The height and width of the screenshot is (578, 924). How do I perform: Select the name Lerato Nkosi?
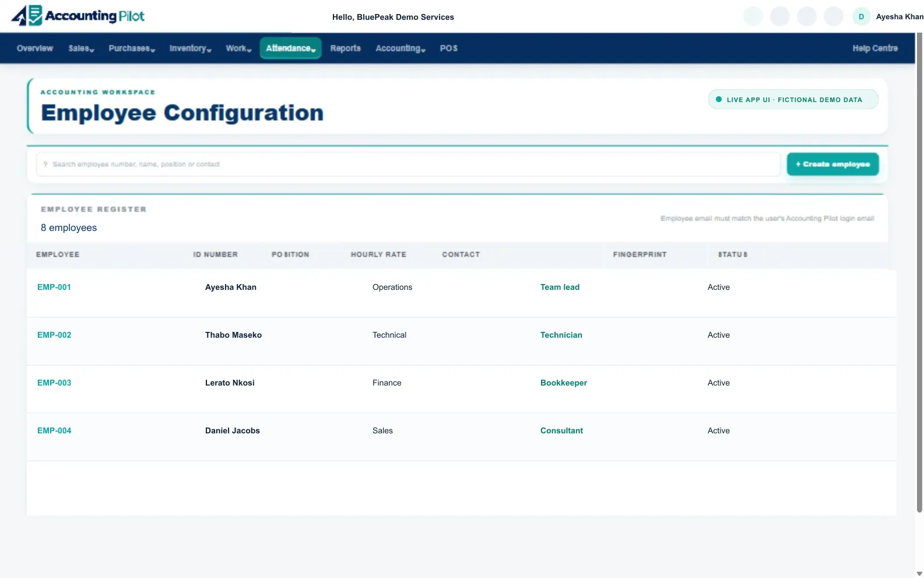(x=230, y=383)
